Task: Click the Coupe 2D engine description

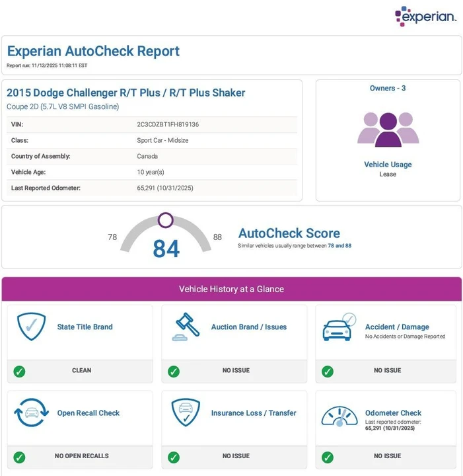Action: pyautogui.click(x=63, y=106)
